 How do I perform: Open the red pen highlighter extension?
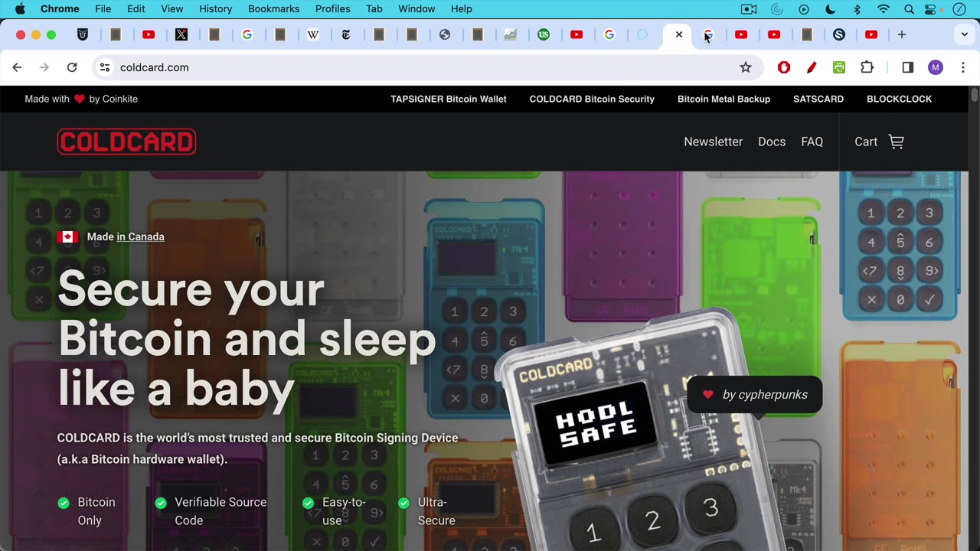coord(812,67)
